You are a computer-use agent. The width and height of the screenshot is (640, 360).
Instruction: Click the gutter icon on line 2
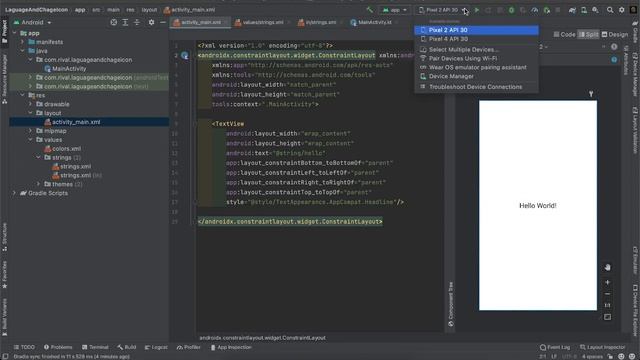click(184, 56)
